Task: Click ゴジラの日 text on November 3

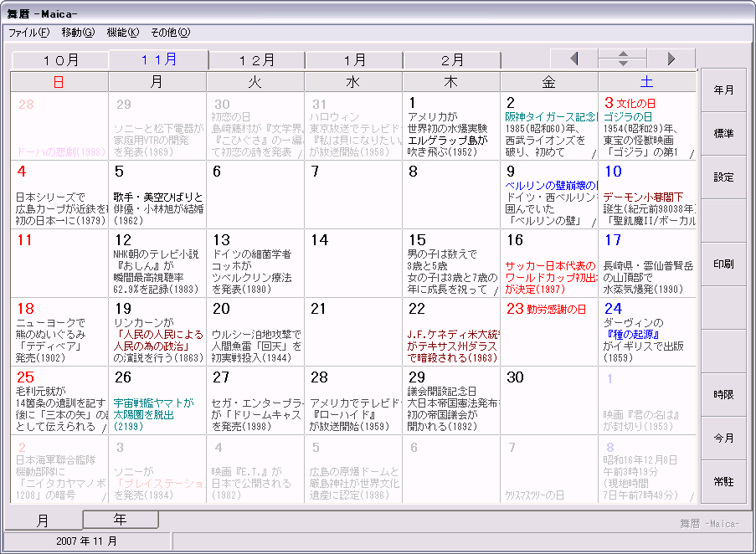Action: pos(628,116)
